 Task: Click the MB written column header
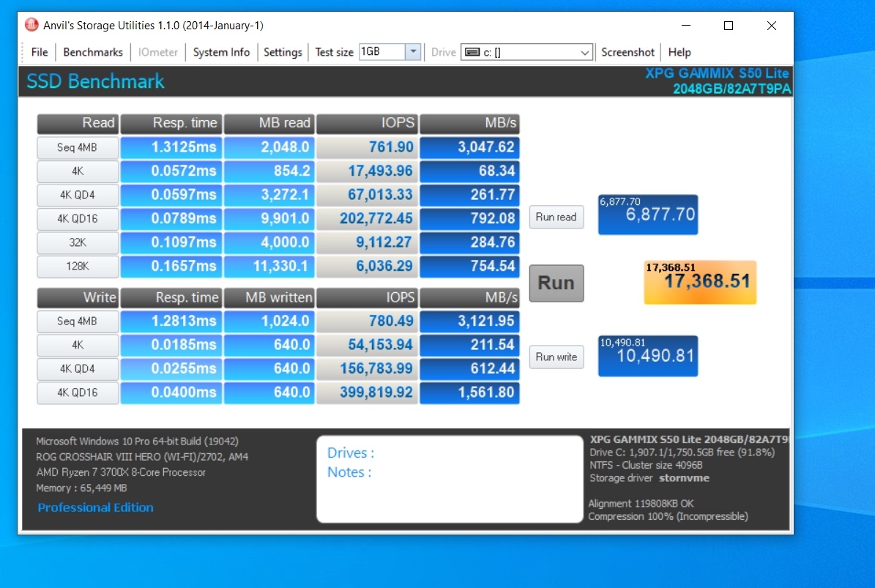[269, 298]
